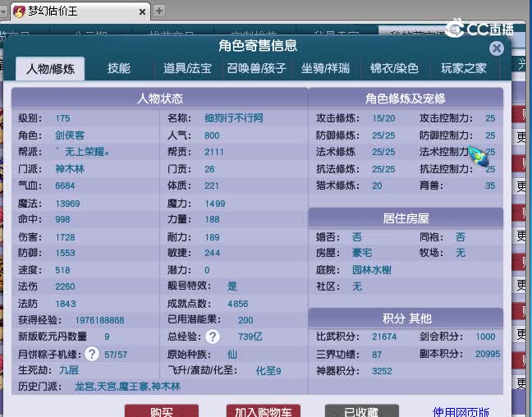Switch to the 人物/修炼 tab

click(50, 69)
